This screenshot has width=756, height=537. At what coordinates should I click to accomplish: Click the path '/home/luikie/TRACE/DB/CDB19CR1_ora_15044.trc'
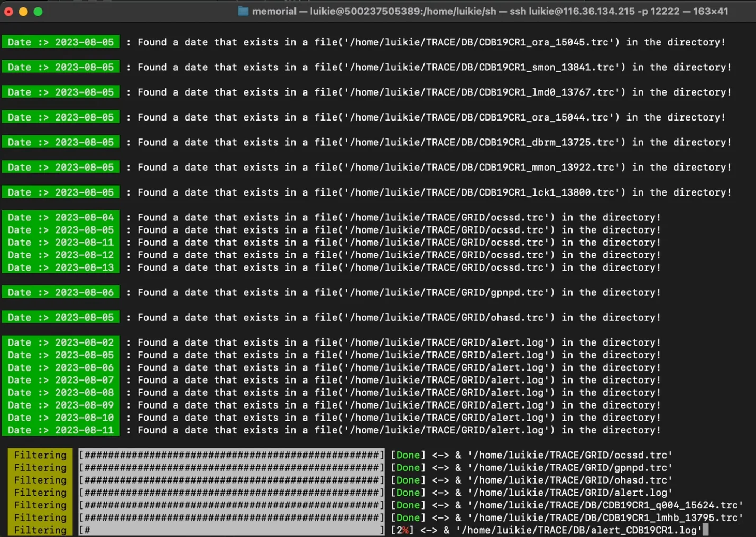(x=481, y=117)
